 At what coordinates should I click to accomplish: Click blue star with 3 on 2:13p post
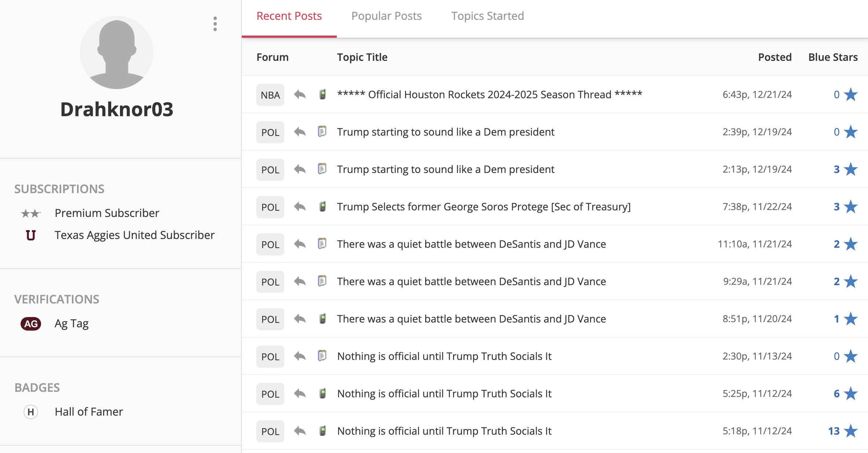click(850, 169)
